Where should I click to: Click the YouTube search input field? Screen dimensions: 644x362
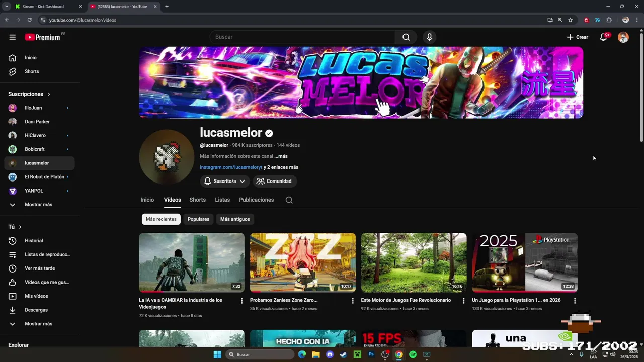click(x=302, y=37)
